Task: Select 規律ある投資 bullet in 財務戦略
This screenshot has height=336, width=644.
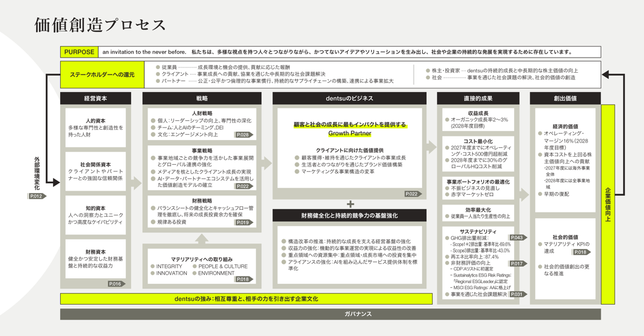Action: 168,222
